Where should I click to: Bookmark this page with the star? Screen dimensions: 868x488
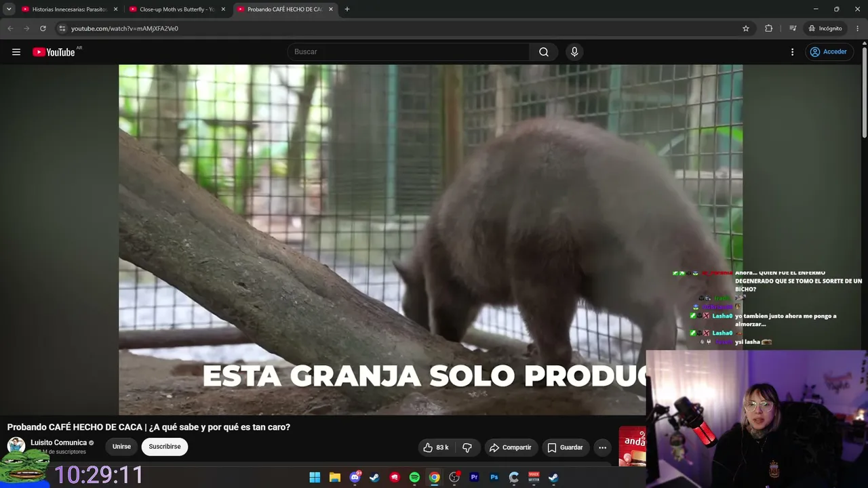pos(746,28)
